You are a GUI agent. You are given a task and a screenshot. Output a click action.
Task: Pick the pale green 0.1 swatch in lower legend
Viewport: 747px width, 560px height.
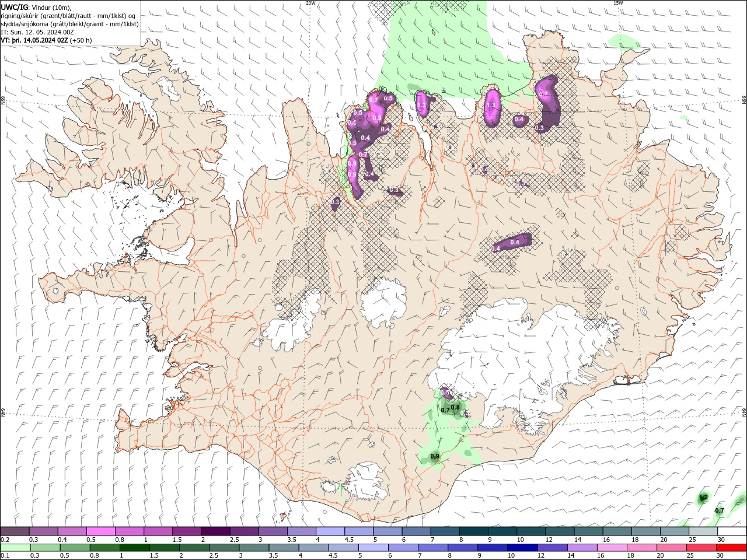point(15,548)
